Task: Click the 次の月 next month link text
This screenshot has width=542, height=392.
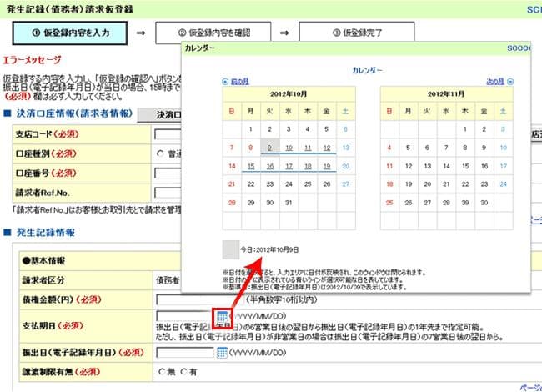Action: (x=494, y=82)
